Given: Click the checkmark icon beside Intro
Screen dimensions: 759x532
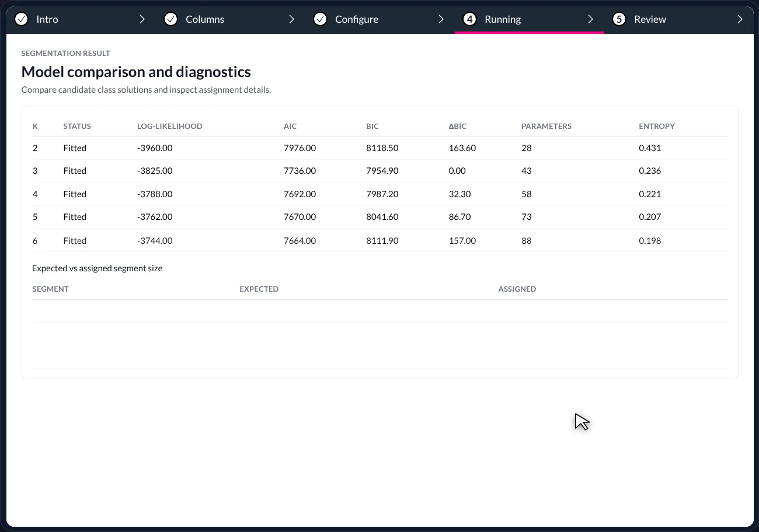Looking at the screenshot, I should (21, 19).
